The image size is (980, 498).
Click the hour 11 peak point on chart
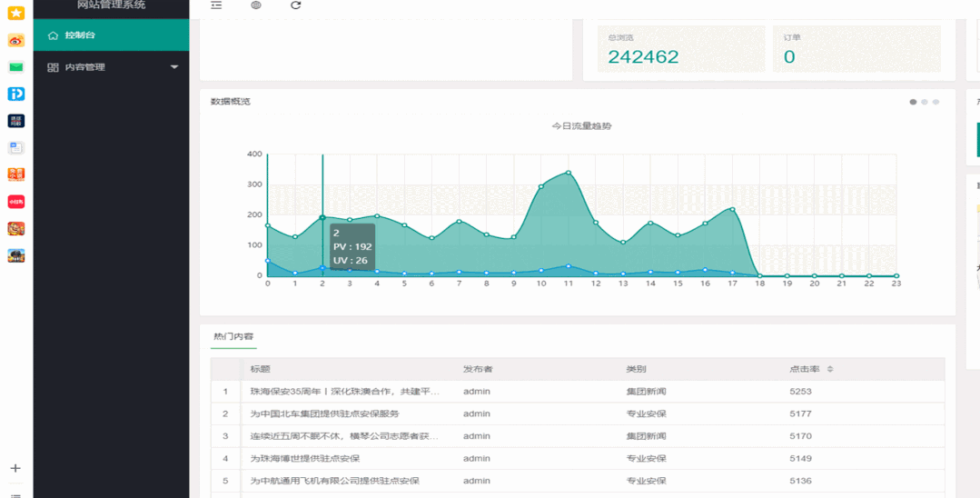569,173
